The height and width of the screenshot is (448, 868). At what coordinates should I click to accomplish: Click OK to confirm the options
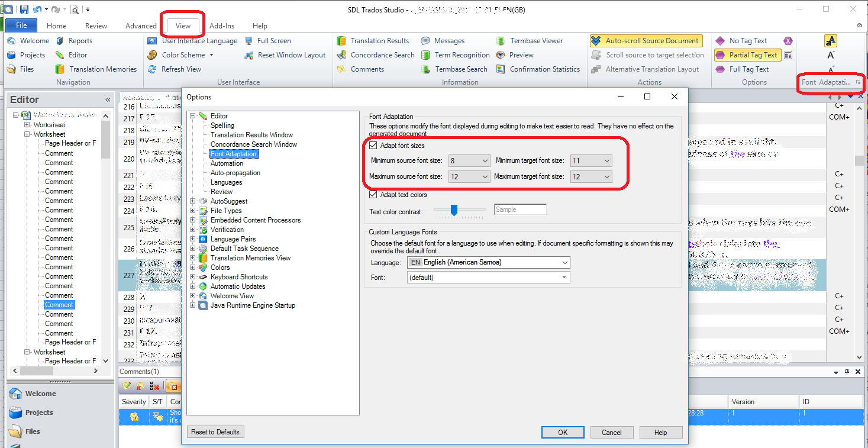point(562,432)
